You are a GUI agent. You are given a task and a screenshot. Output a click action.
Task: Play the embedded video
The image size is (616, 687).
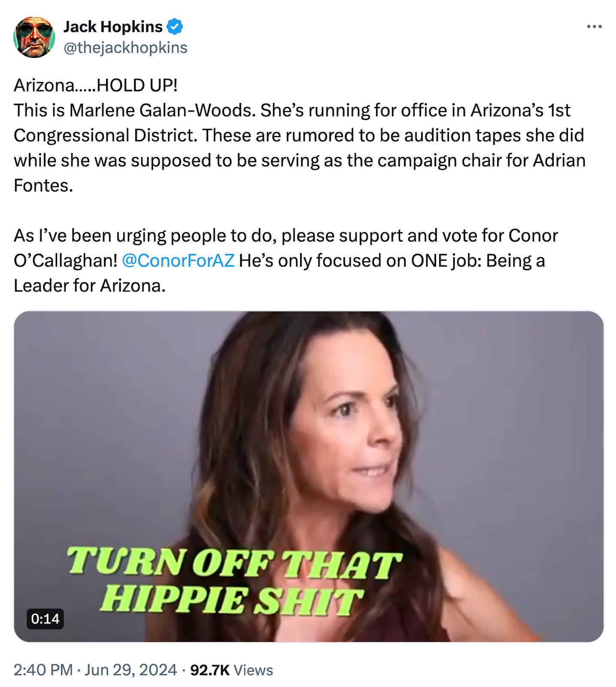(309, 476)
